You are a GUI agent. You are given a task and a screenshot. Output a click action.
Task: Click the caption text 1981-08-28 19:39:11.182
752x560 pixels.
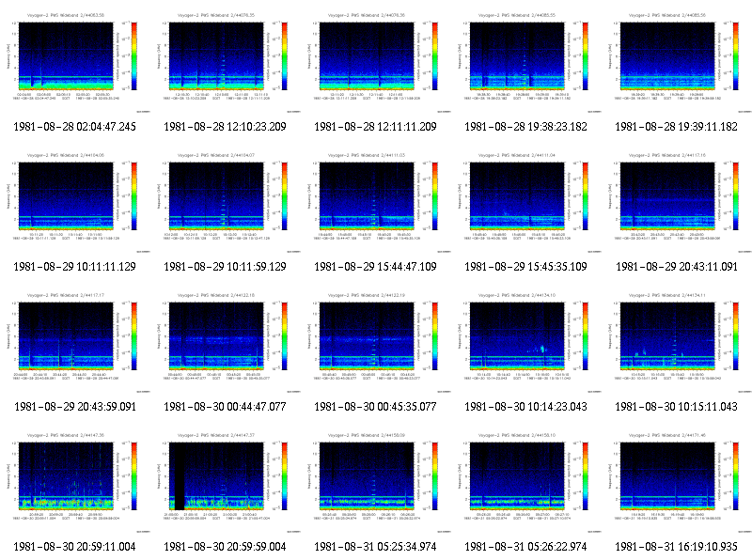click(676, 127)
